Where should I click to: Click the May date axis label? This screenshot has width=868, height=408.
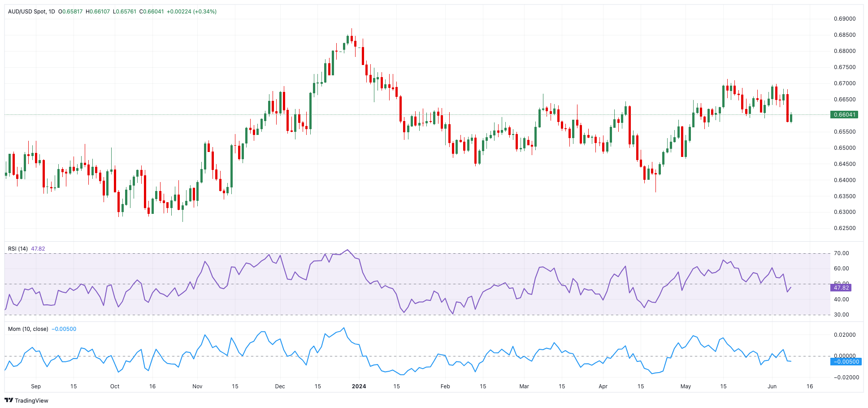pyautogui.click(x=686, y=386)
